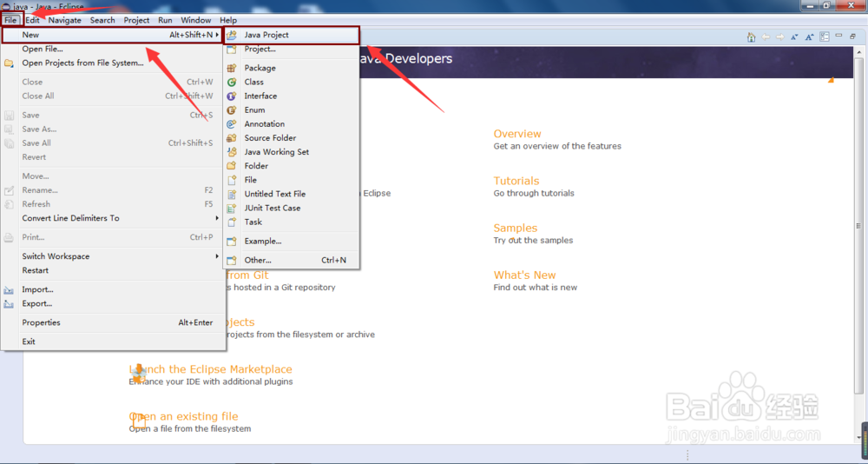Click the Task icon in submenu
The width and height of the screenshot is (868, 464).
[x=232, y=222]
